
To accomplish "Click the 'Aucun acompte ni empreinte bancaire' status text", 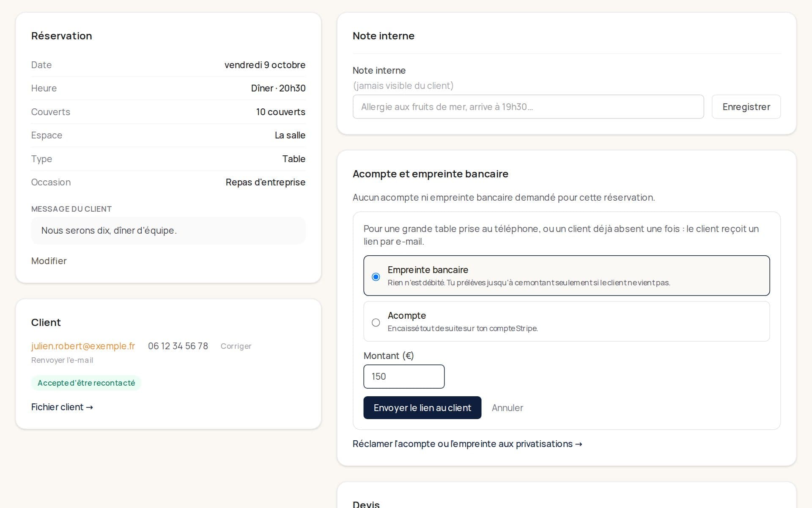I will 504,197.
